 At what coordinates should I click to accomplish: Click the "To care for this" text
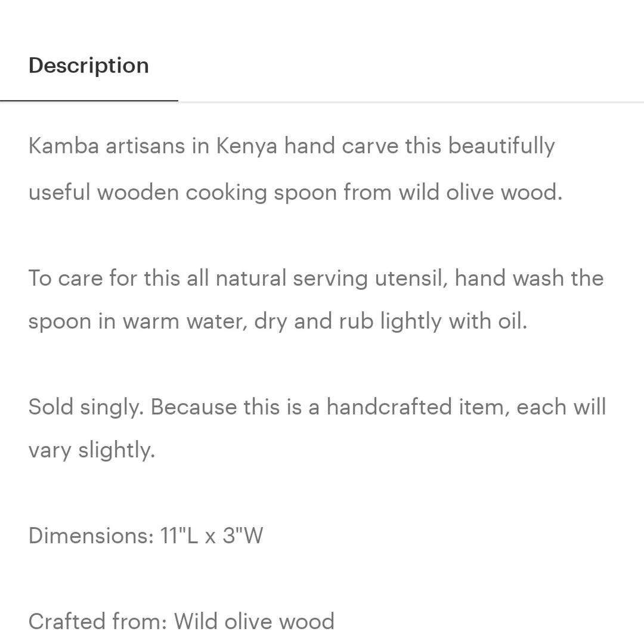[83, 278]
